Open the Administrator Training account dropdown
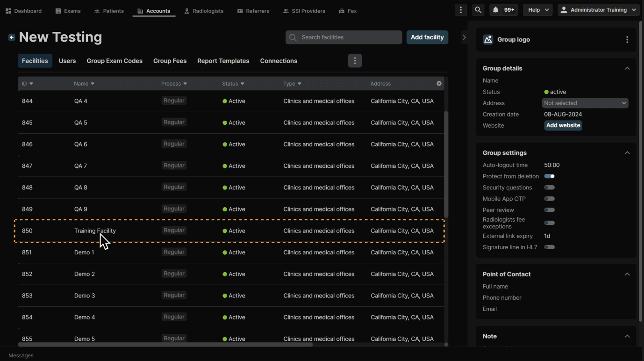 click(x=599, y=10)
